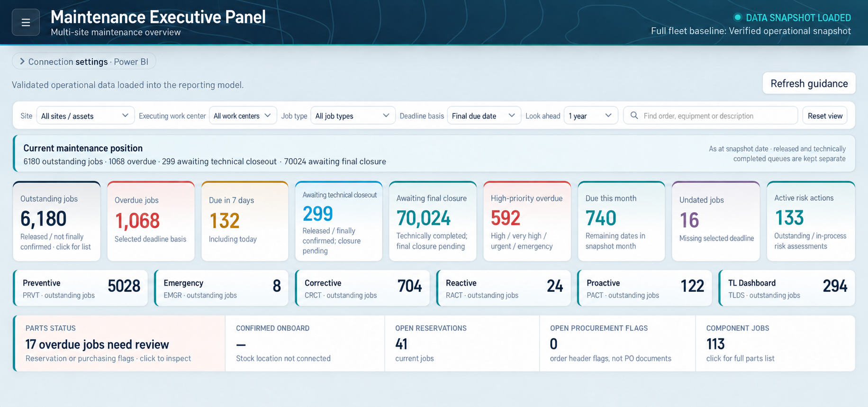Screen dimensions: 868x407
Task: Select the Reactive job type tile
Action: (x=504, y=288)
